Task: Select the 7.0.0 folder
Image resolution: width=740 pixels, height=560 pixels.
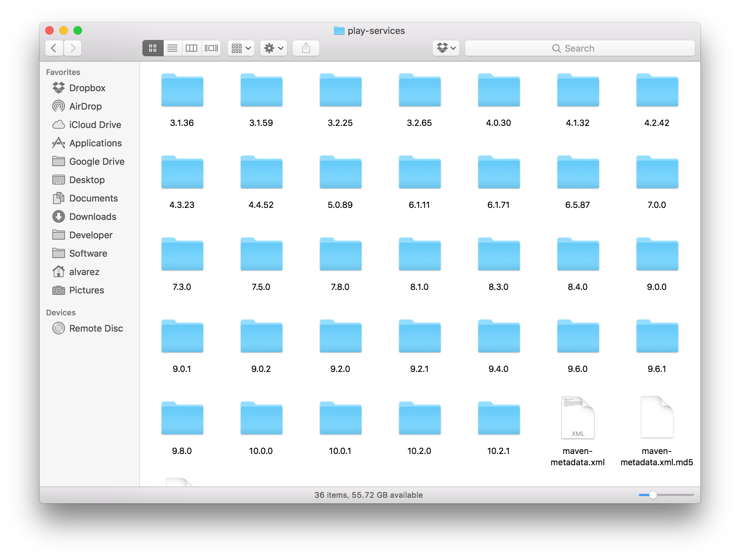Action: pyautogui.click(x=657, y=172)
